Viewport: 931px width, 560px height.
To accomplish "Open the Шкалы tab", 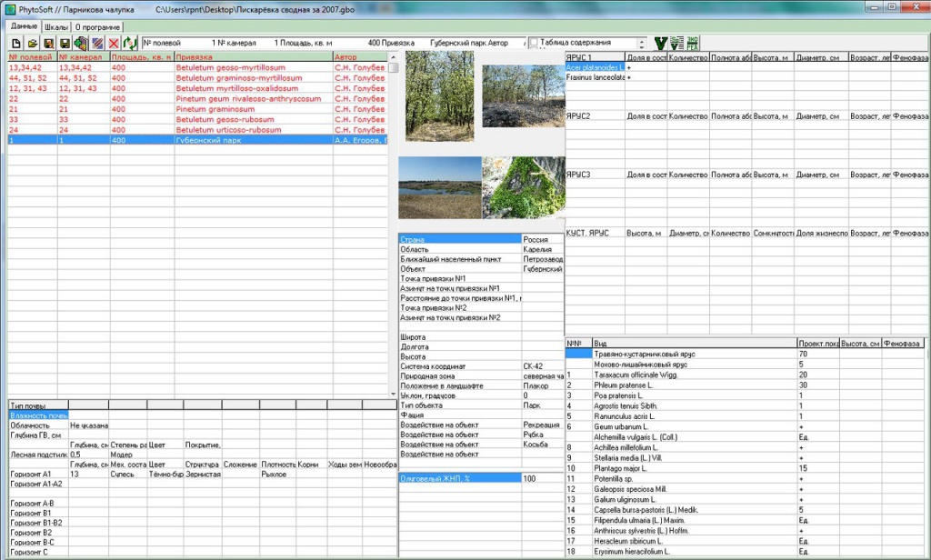I will pos(56,26).
